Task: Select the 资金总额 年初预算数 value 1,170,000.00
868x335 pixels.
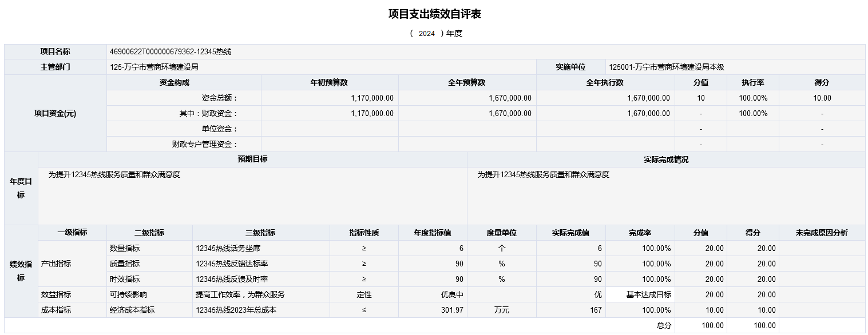Action: (372, 98)
